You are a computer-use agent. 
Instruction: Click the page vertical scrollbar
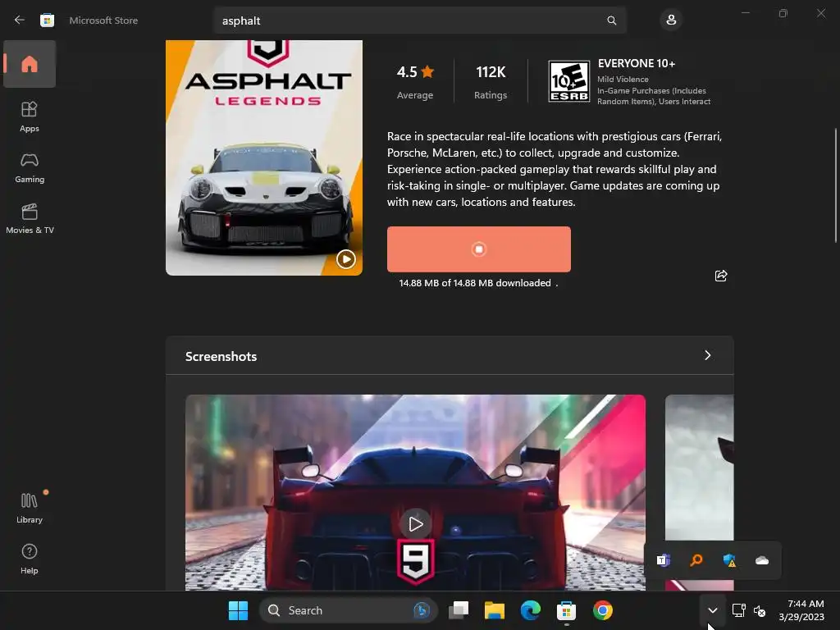pos(835,185)
